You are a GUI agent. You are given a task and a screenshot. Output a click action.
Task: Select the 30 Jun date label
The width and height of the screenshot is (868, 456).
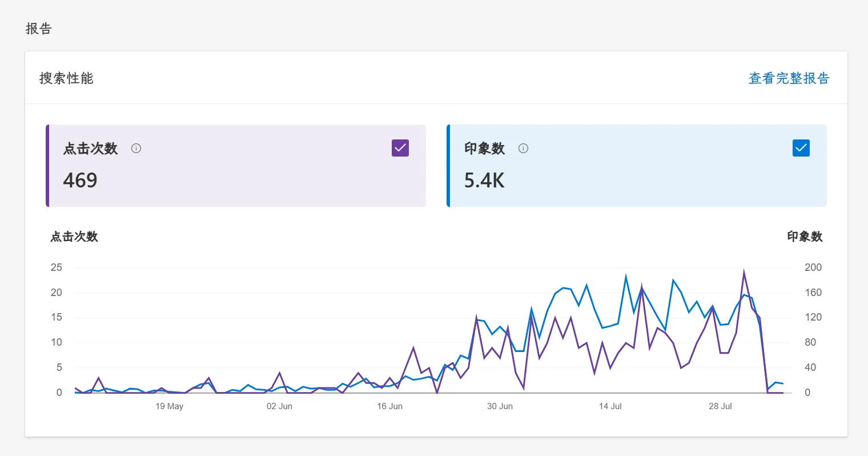[500, 406]
